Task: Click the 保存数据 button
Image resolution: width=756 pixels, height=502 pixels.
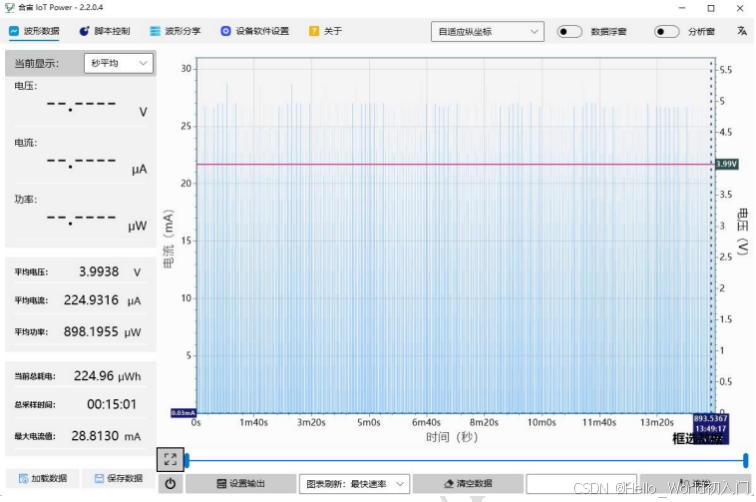Action: pyautogui.click(x=119, y=478)
